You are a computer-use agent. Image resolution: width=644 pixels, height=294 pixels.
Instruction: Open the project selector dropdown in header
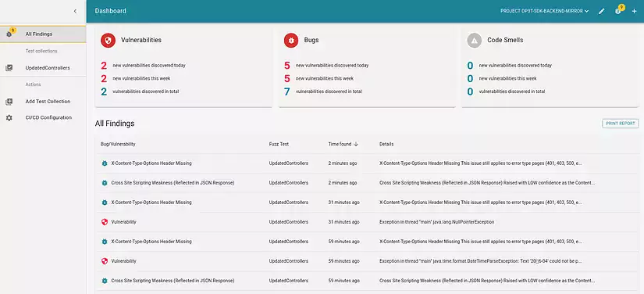coord(545,11)
